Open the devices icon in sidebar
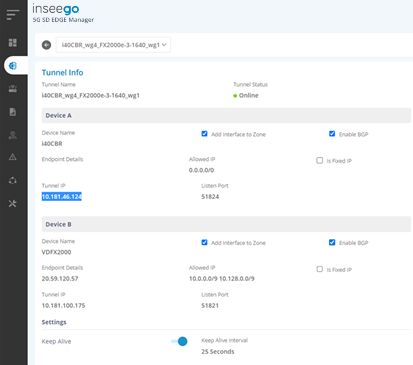Screen dimensions: 413x365 (x=13, y=89)
